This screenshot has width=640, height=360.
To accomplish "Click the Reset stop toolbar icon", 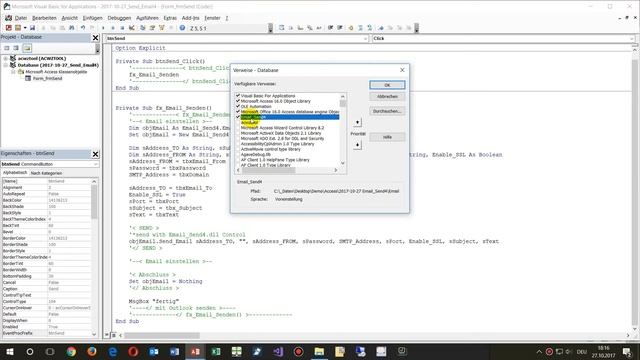I will 122,28.
